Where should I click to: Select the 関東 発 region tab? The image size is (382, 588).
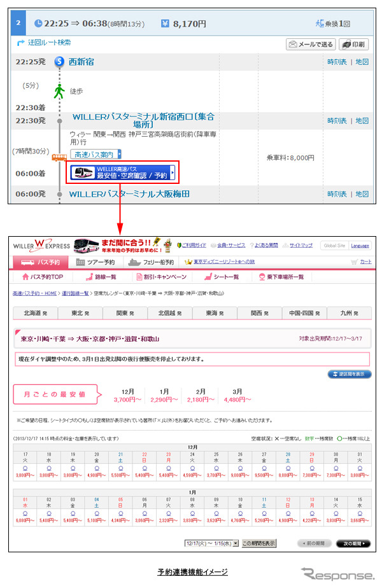(125, 312)
